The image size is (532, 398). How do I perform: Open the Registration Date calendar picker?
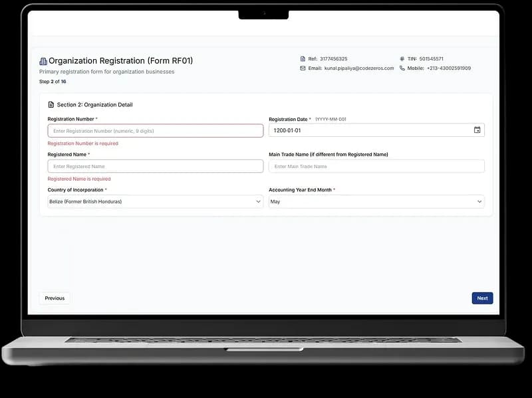(477, 130)
